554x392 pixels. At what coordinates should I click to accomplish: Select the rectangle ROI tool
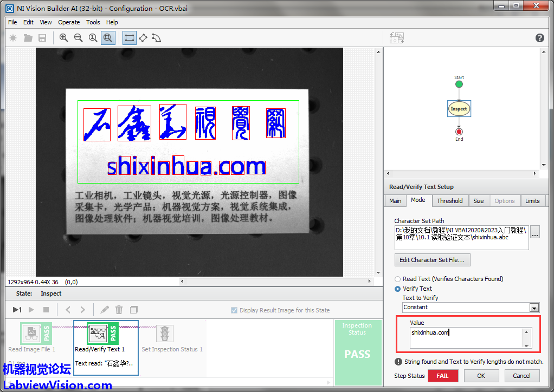129,38
